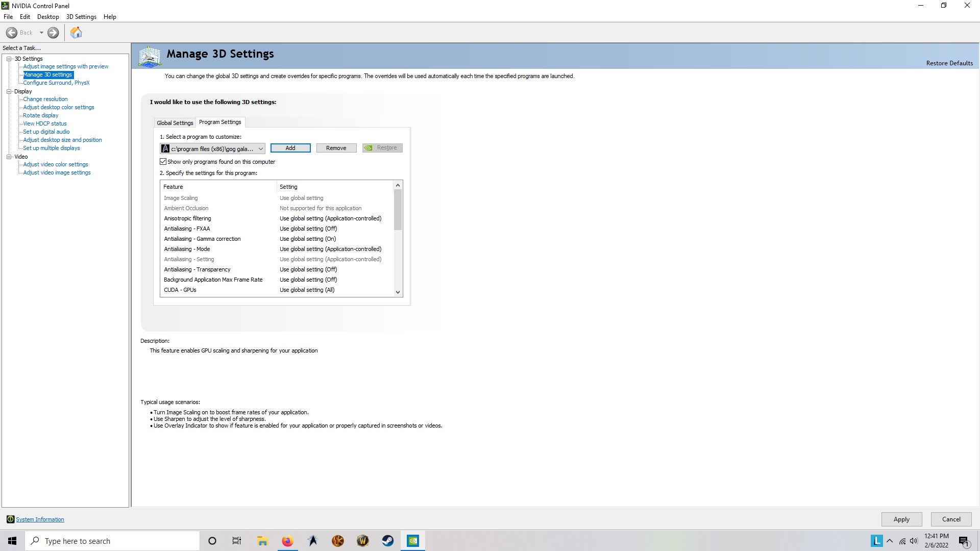Open Adjust video color settings
This screenshot has width=980, height=551.
pos(56,164)
